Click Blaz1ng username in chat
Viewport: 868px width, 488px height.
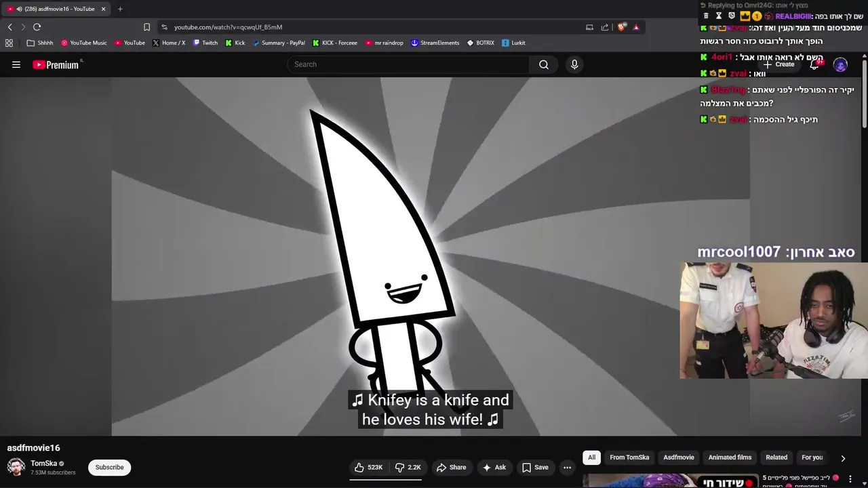(x=728, y=90)
